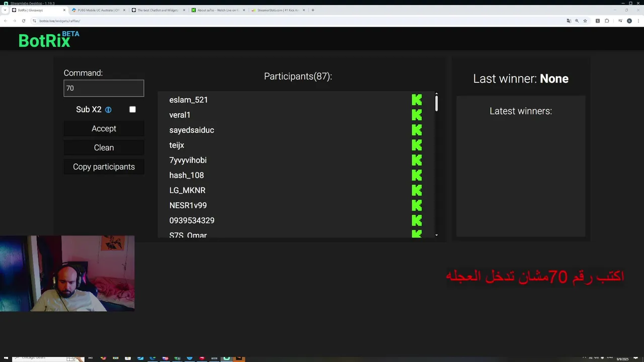Click the Accept button

[104, 129]
